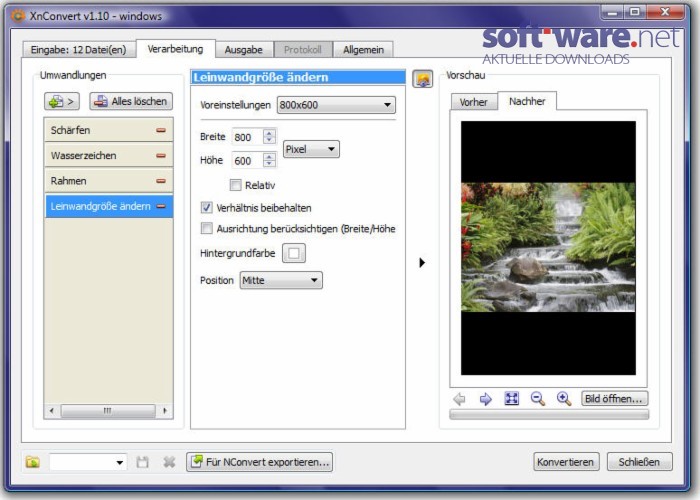
Task: Go to previous image with left arrow
Action: [459, 398]
